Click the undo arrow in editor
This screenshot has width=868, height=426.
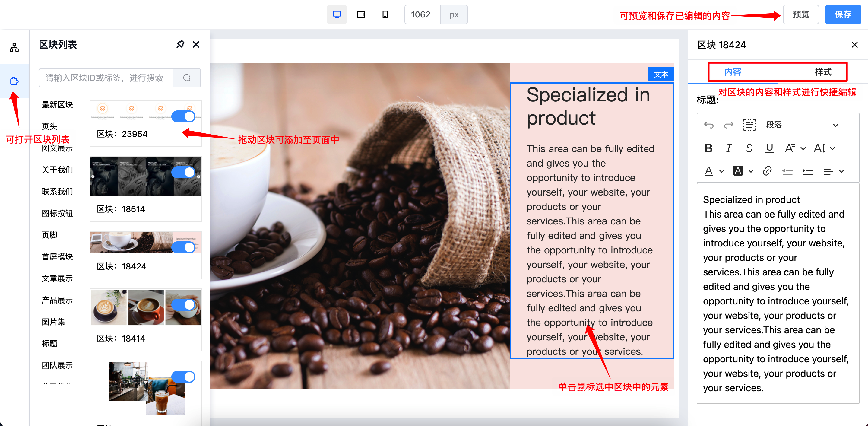click(709, 125)
